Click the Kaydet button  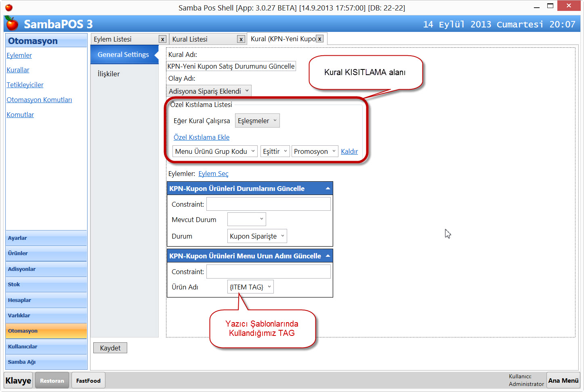pos(110,348)
